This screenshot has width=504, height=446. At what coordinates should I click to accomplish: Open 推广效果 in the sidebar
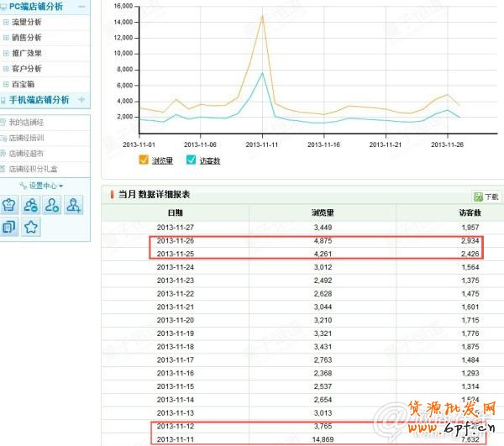click(x=27, y=53)
